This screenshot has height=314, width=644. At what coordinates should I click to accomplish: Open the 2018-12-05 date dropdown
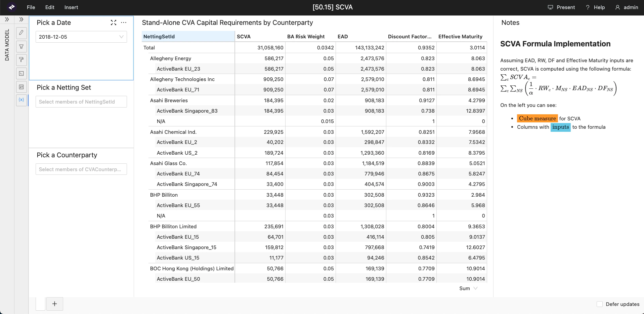pos(81,37)
